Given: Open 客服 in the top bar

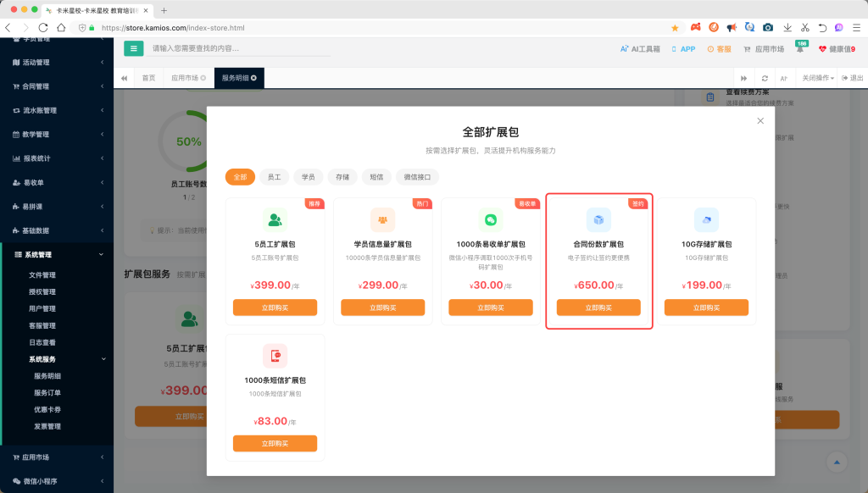Looking at the screenshot, I should [719, 49].
